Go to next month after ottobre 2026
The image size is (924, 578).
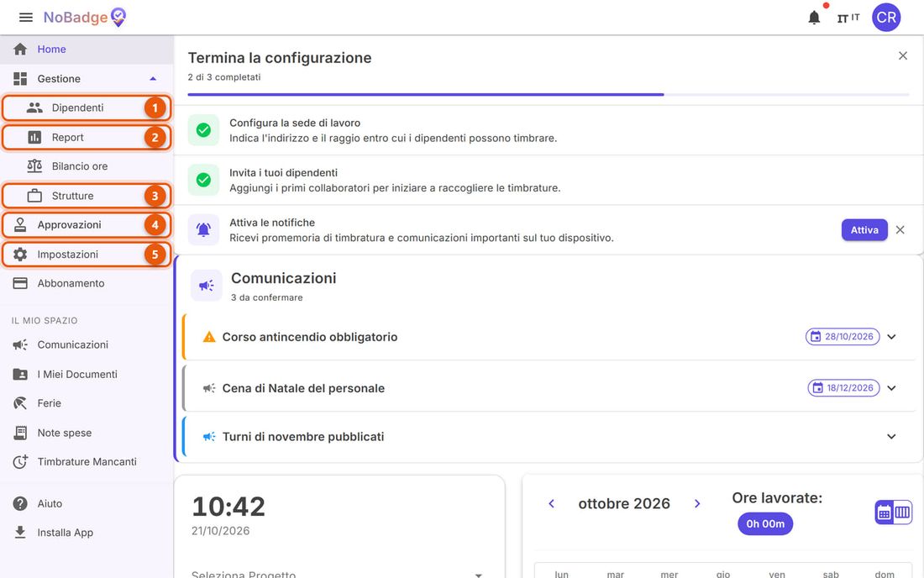[x=697, y=504]
